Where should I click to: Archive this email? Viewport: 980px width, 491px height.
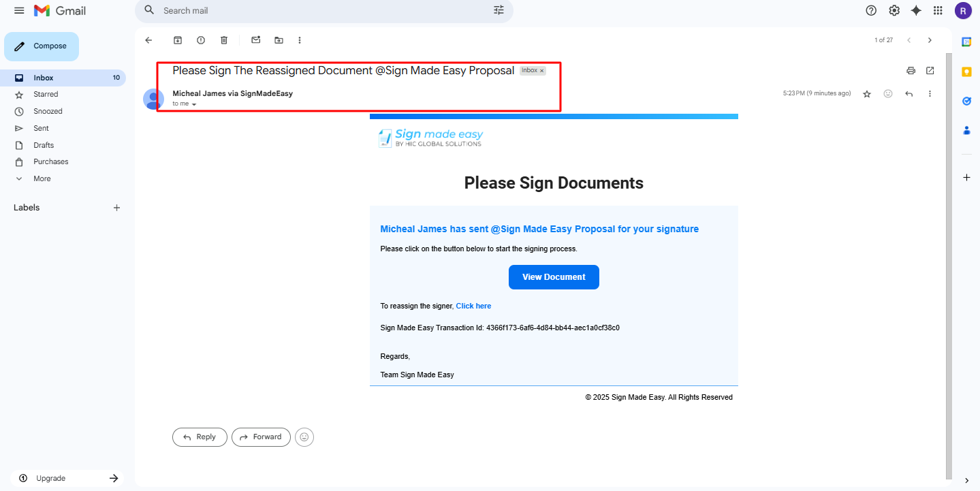178,40
